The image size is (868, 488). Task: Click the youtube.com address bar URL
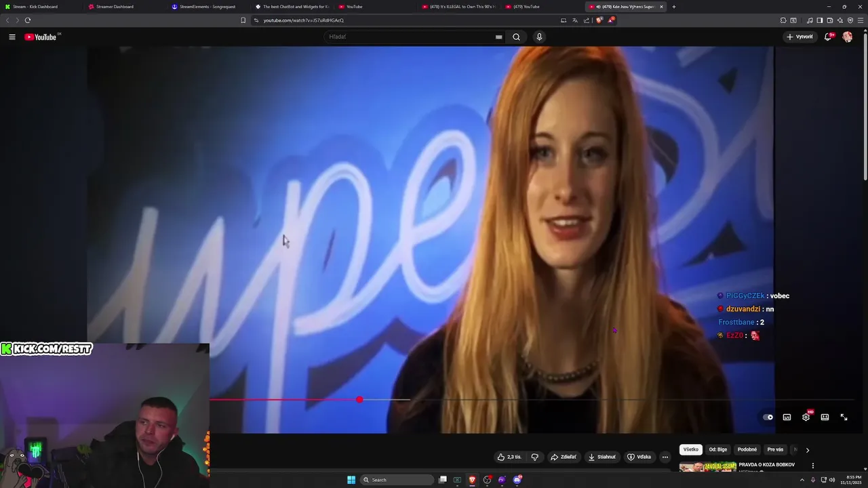pos(303,20)
